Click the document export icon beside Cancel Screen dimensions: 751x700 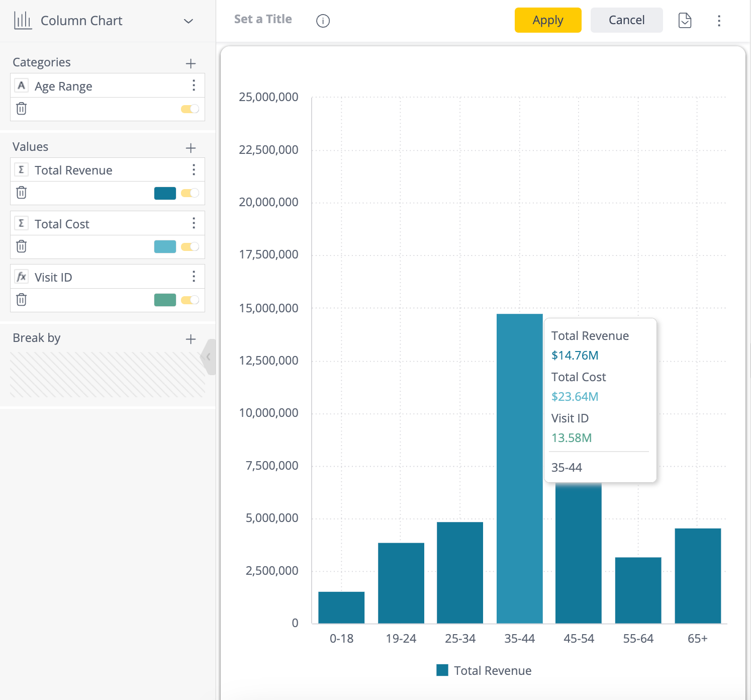coord(685,21)
